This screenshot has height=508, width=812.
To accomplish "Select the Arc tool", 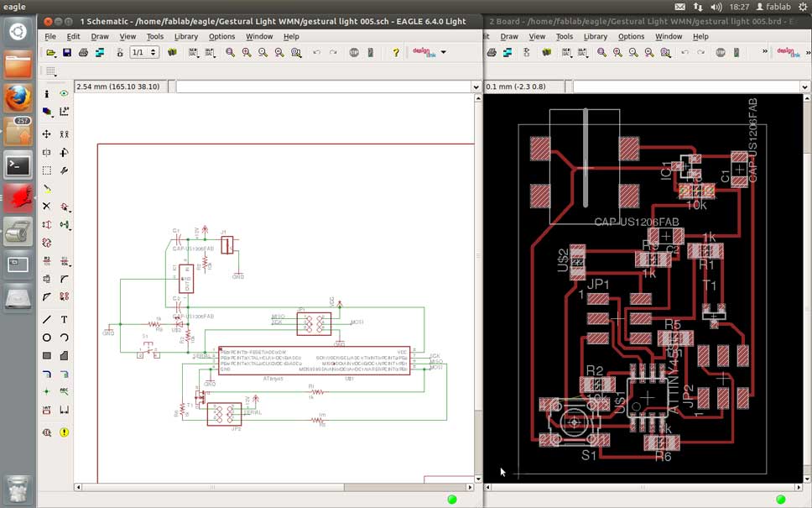I will coord(65,338).
